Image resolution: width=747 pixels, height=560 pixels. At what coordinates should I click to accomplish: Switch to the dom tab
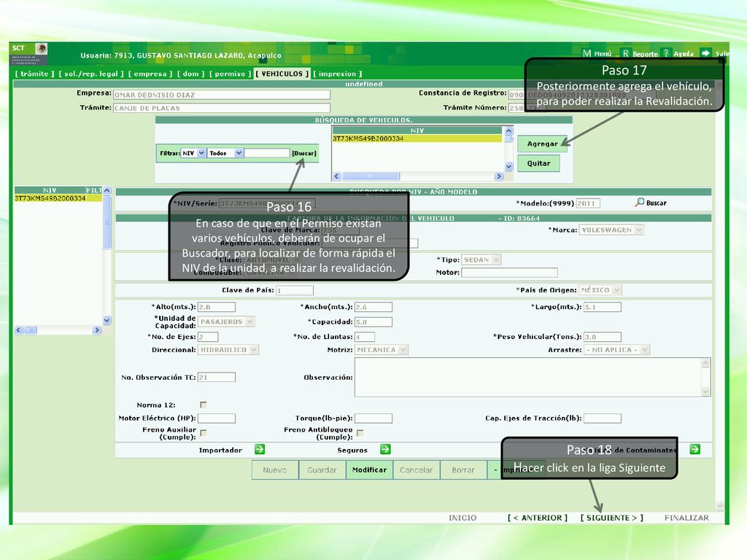(x=190, y=74)
